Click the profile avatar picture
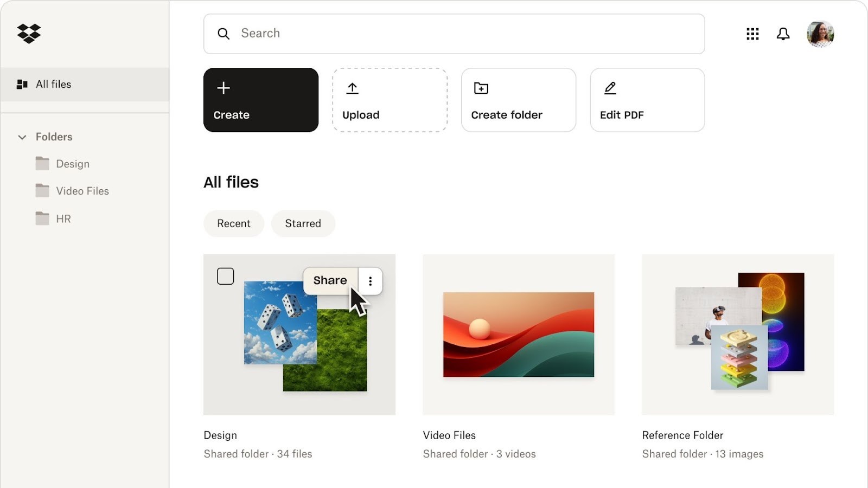The width and height of the screenshot is (868, 488). point(820,34)
